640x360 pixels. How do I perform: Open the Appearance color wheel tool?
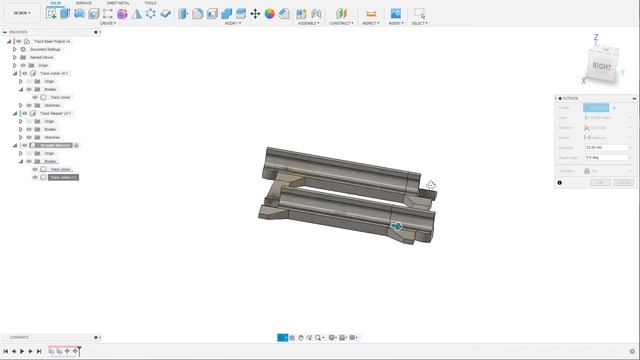click(x=269, y=13)
